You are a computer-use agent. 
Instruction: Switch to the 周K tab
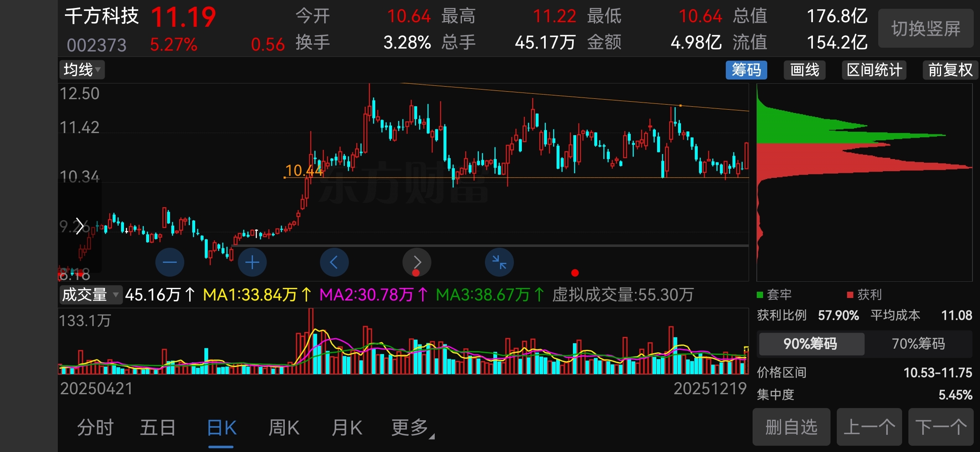coord(284,428)
